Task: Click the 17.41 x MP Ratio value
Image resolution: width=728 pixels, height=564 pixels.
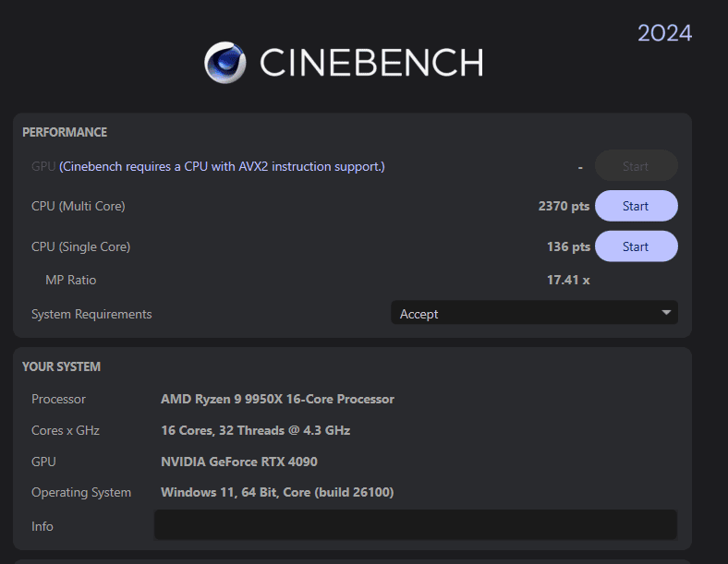Action: click(x=568, y=280)
